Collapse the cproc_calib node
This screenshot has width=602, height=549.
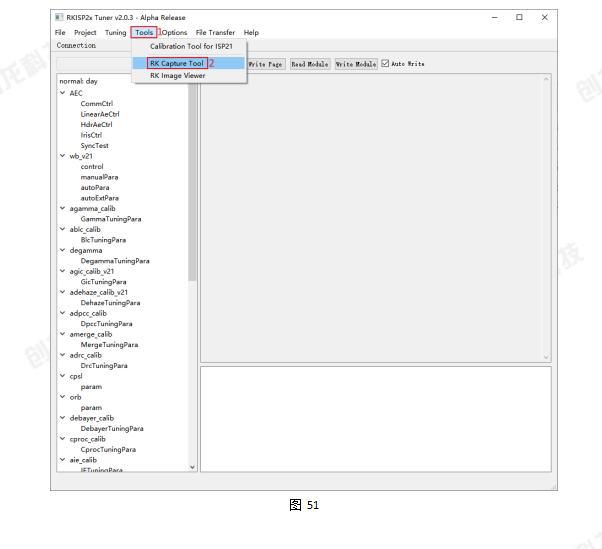tap(63, 439)
